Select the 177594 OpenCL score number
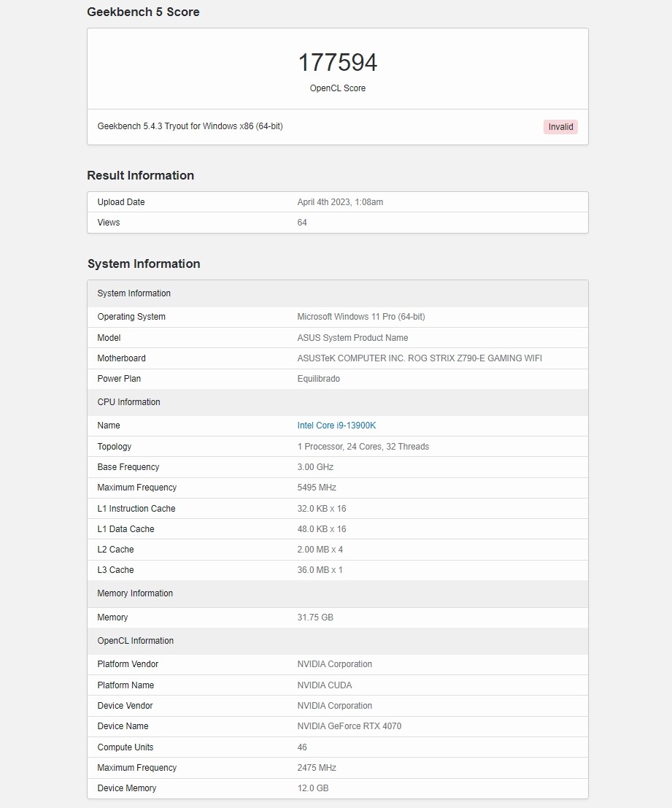The image size is (672, 808). [338, 62]
